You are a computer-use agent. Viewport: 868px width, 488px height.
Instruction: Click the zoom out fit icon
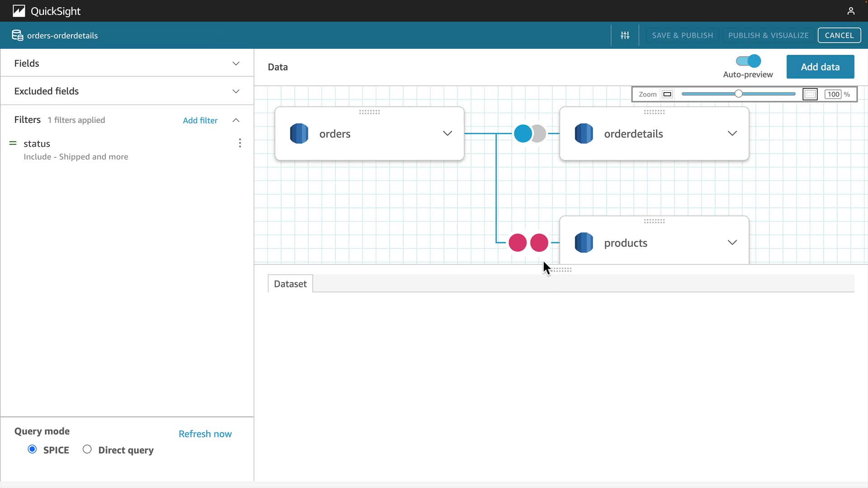[x=667, y=94]
